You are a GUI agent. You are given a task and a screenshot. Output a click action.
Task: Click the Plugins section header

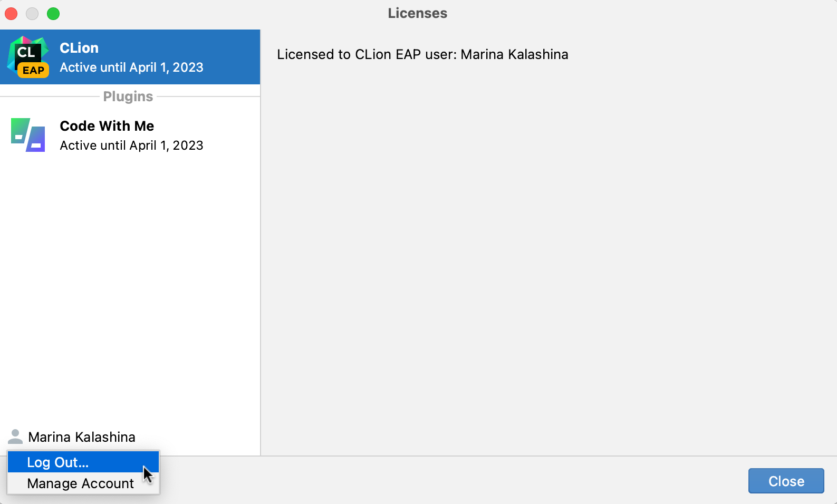tap(128, 96)
